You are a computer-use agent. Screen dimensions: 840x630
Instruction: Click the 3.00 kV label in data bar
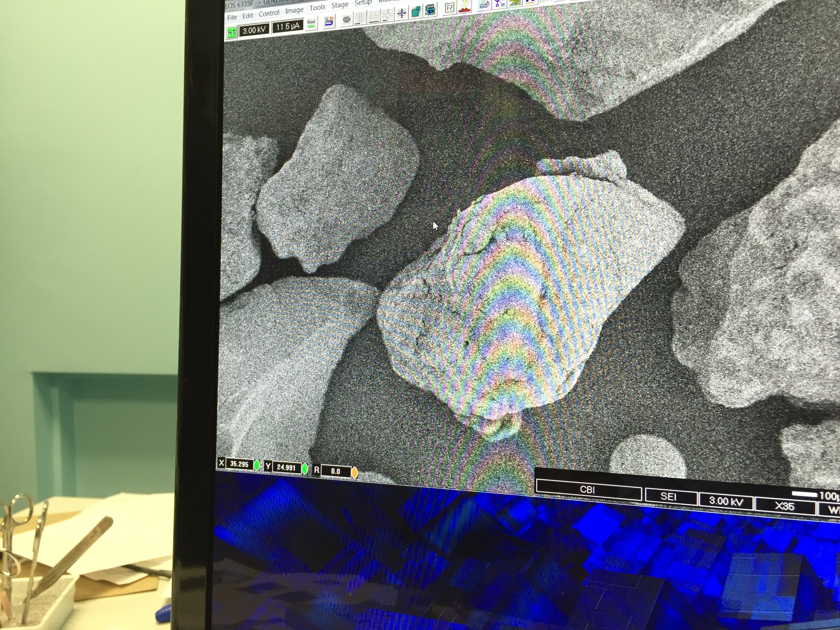[726, 501]
